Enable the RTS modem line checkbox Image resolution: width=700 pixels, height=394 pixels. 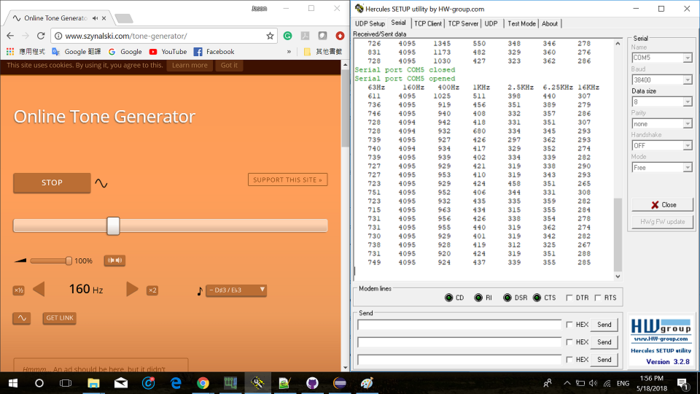[x=598, y=298]
